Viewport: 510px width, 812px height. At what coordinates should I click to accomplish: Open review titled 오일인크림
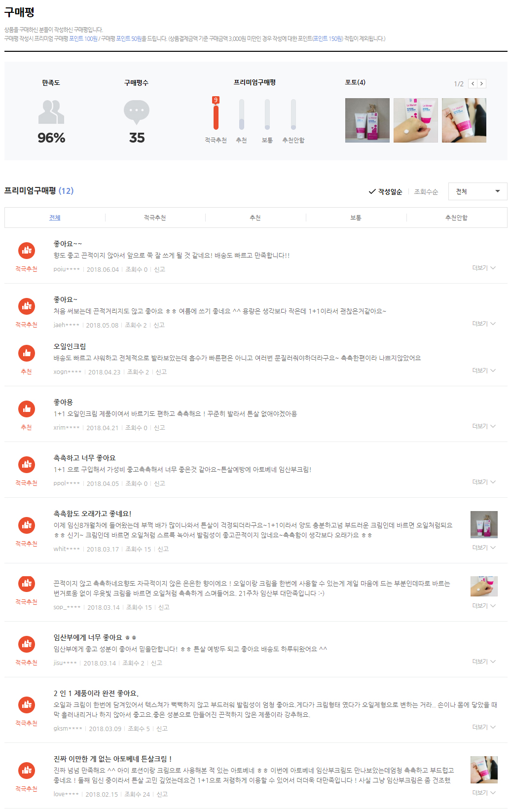click(x=70, y=346)
